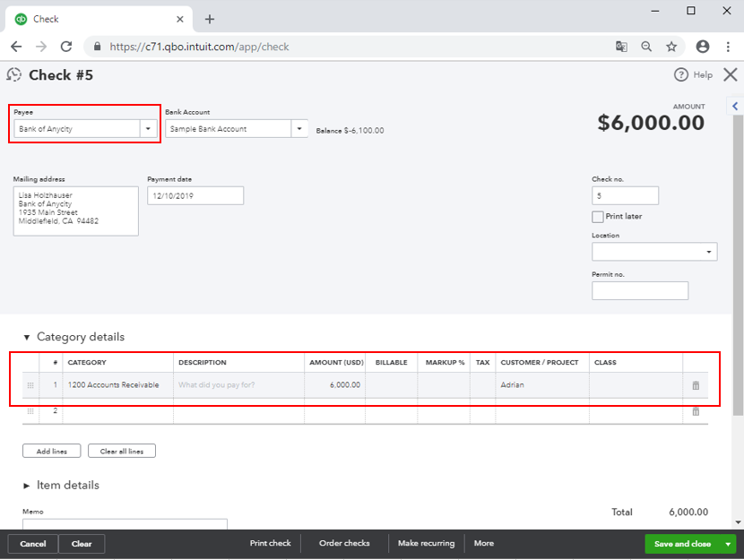The image size is (744, 560).
Task: Open the browser profile avatar
Action: coord(703,46)
